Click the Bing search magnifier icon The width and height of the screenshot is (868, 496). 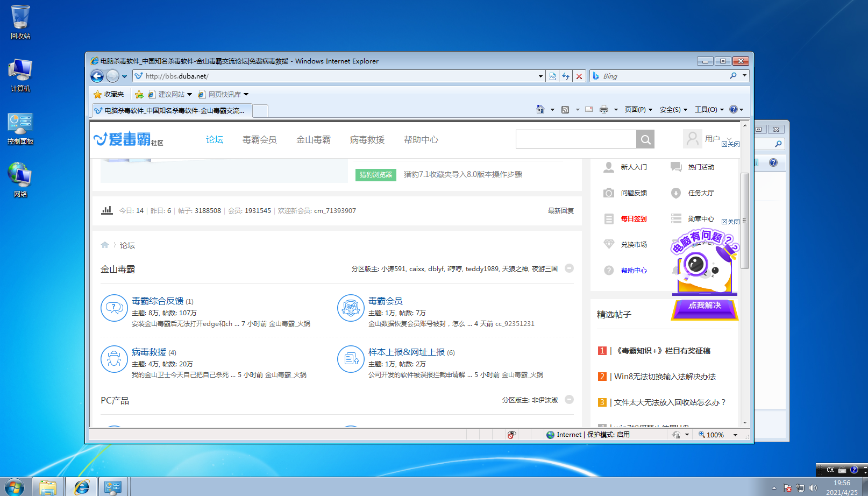coord(733,76)
